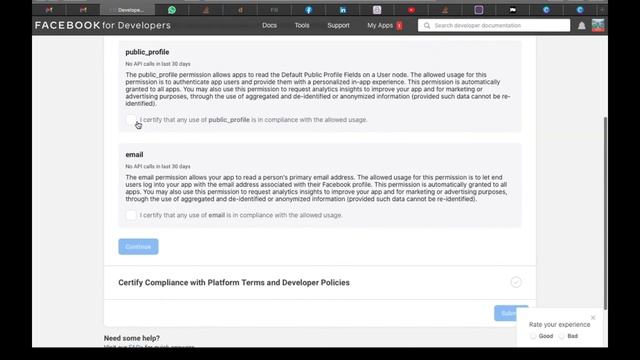This screenshot has height=360, width=640.
Task: Click the Rate your experience label
Action: 559,324
